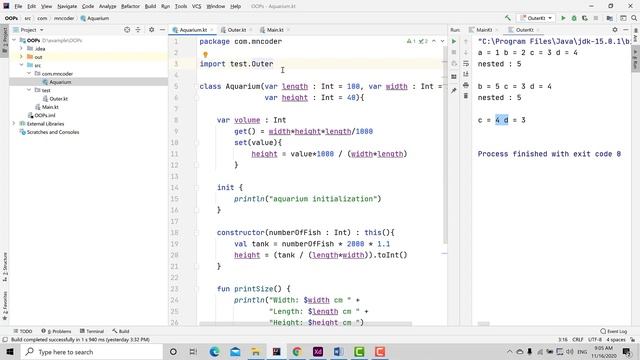Click the UTF-8 encoding in the status bar
This screenshot has height=360, width=640.
point(594,340)
